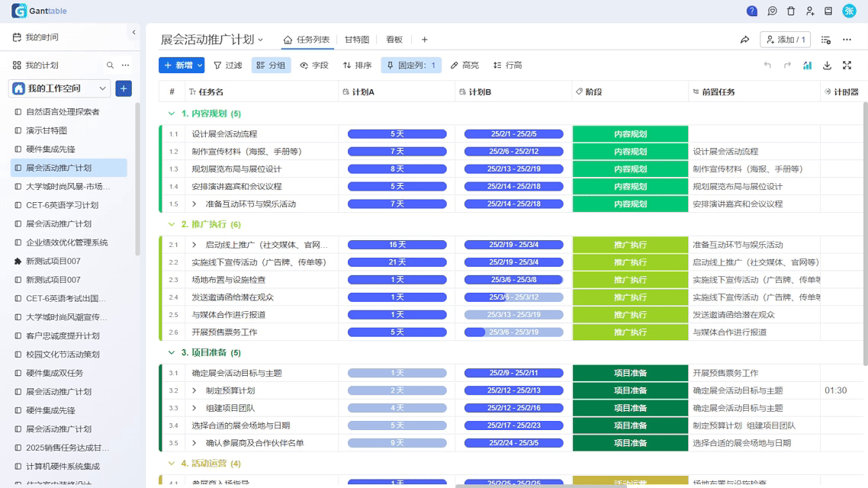
Task: Switch to the 甘特图 tab
Action: click(355, 40)
